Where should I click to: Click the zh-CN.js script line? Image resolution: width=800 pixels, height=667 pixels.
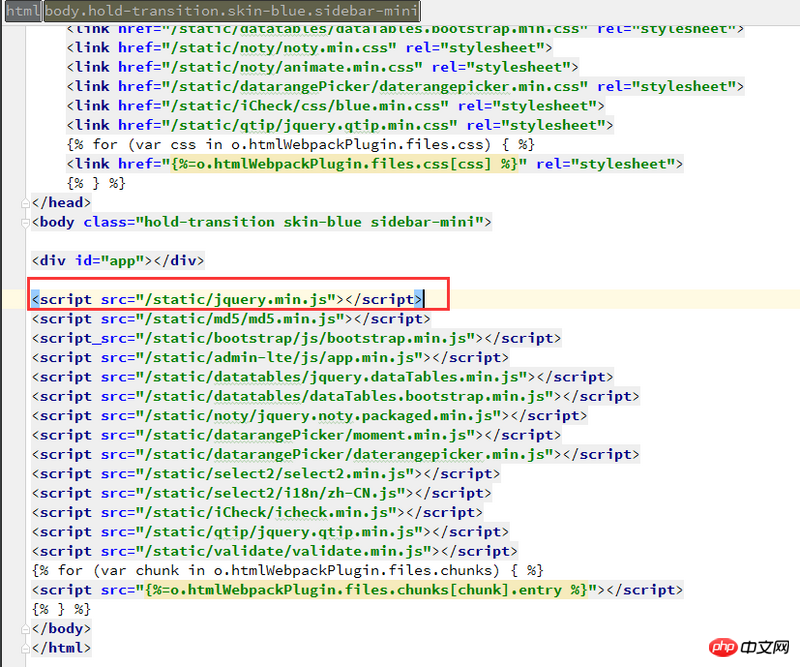[x=262, y=493]
